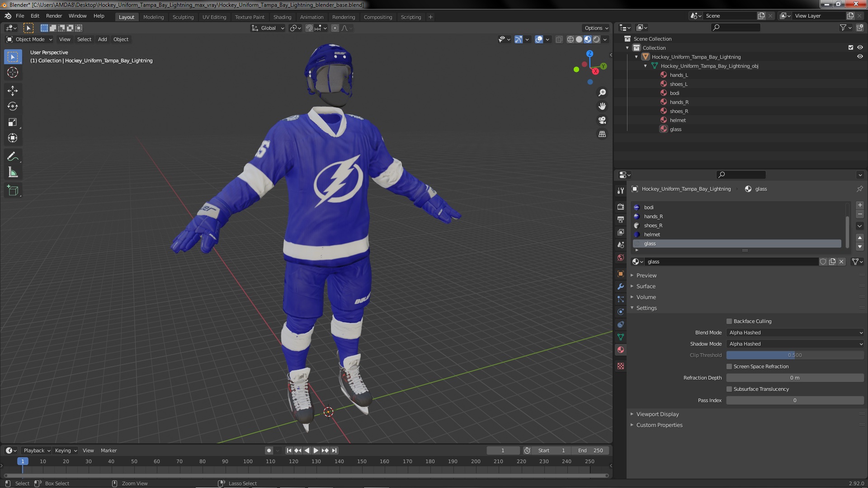Activate the Move tool
The width and height of the screenshot is (868, 488).
pyautogui.click(x=13, y=91)
